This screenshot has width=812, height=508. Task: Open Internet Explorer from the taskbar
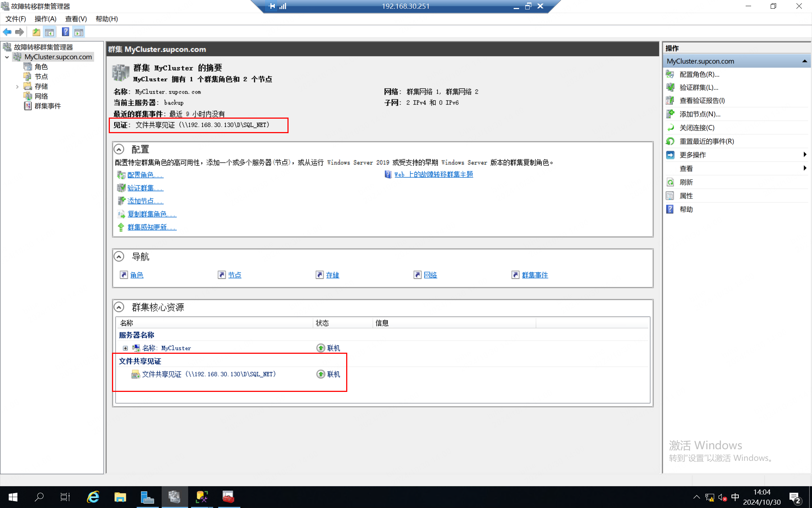pyautogui.click(x=93, y=497)
